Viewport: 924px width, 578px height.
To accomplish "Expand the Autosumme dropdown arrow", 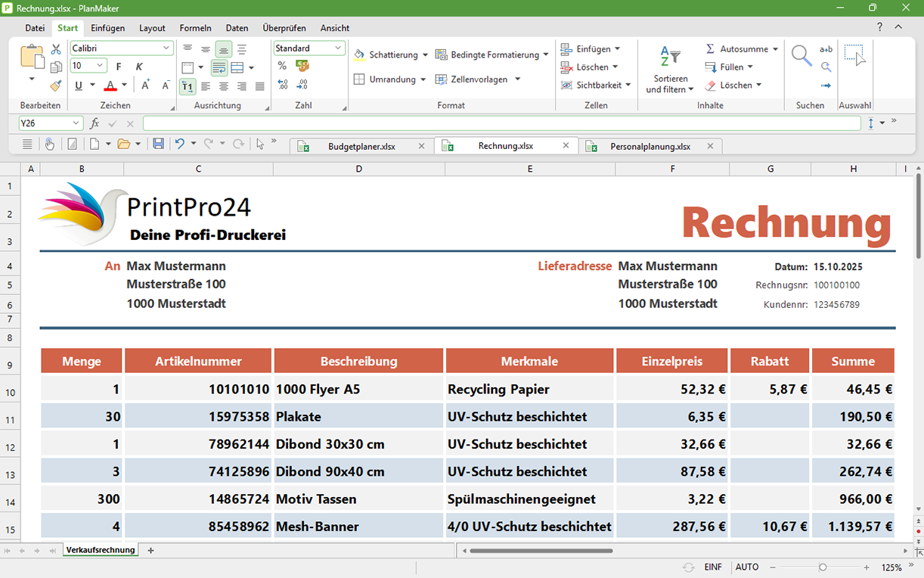I will (775, 49).
